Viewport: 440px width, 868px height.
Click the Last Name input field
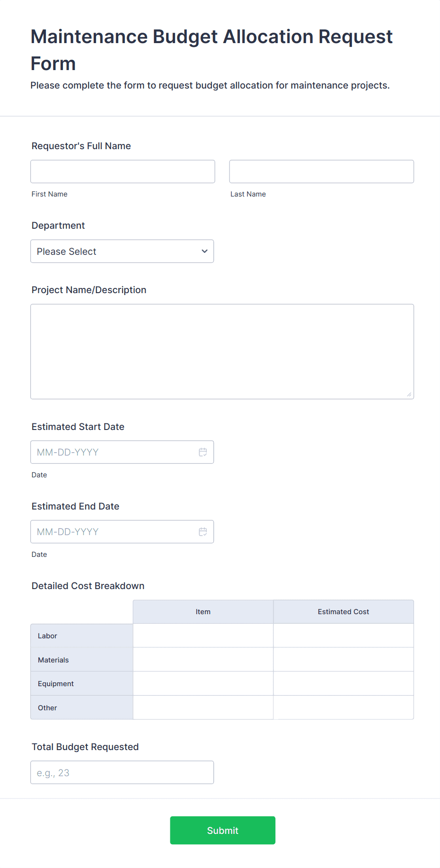point(321,171)
